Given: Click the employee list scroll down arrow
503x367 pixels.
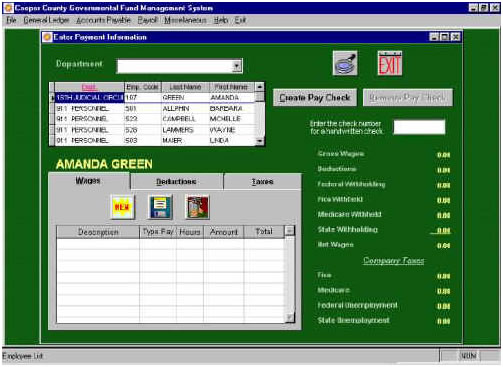Looking at the screenshot, I should (259, 141).
